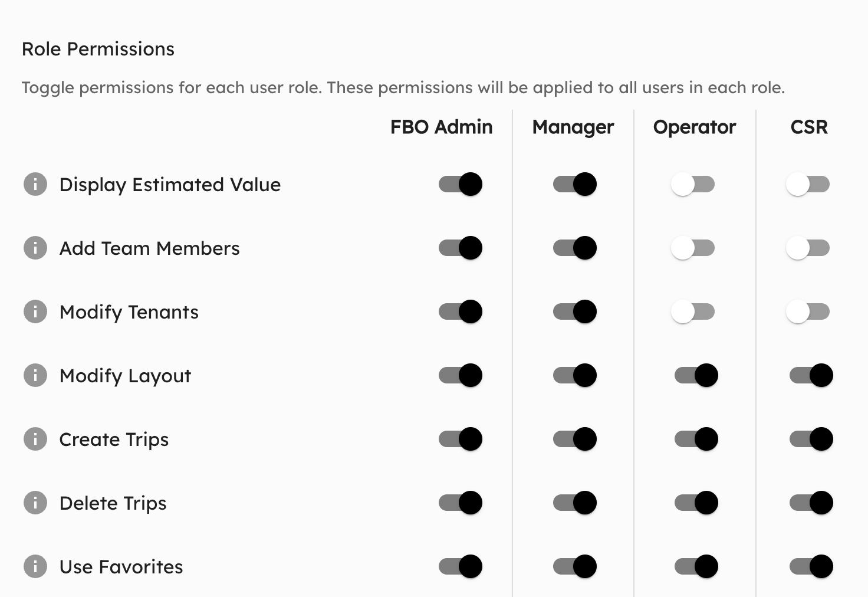This screenshot has height=597, width=868.
Task: Click the info icon beside Modify Layout
Action: (x=35, y=375)
